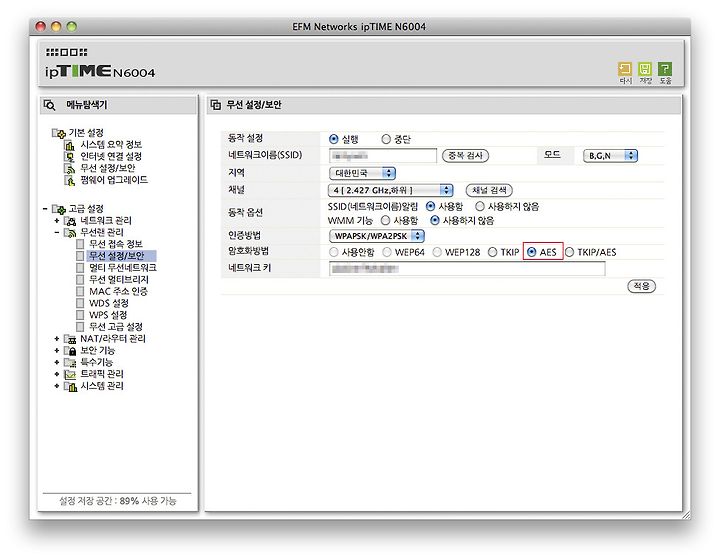The image size is (720, 560).
Task: Click the 메뉴탐색기 magnifier icon
Action: point(50,105)
